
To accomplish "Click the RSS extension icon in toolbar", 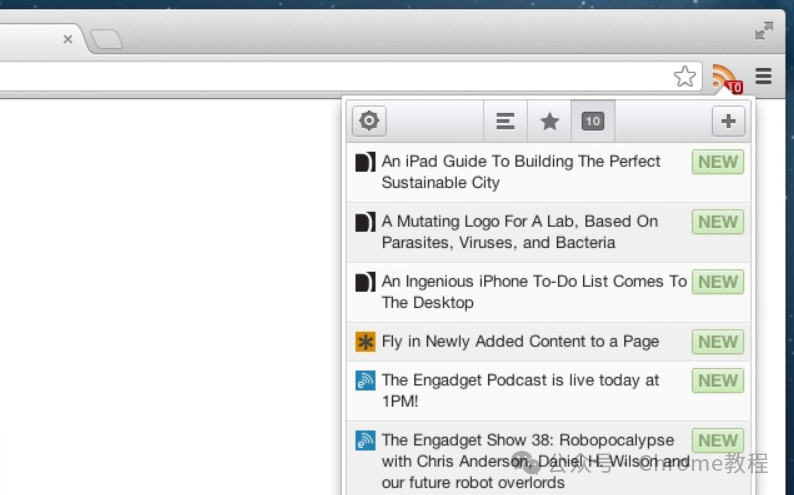I will (727, 78).
